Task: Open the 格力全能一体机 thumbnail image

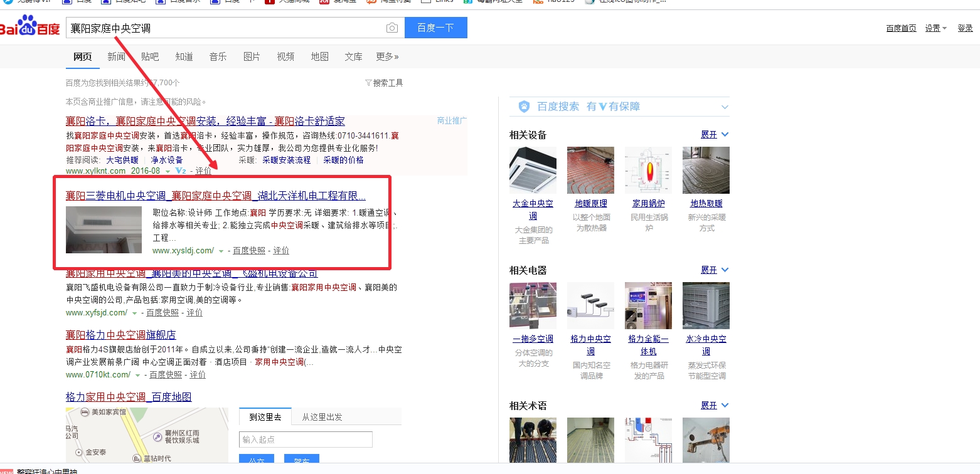Action: pyautogui.click(x=648, y=305)
